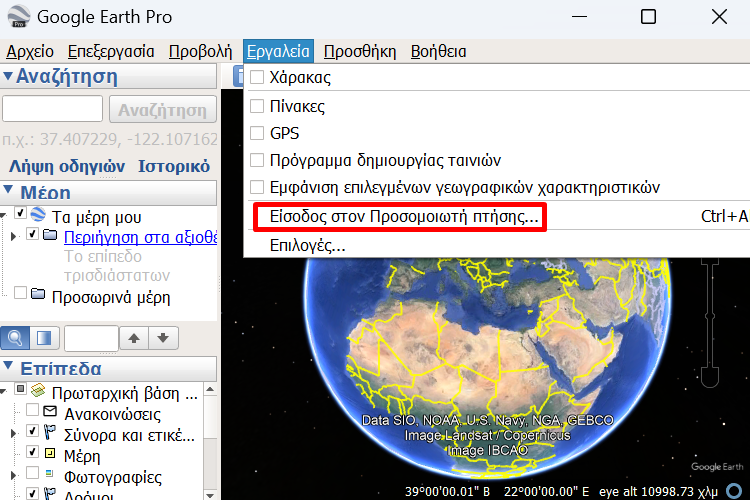Click the layers scrollbar up arrow

pyautogui.click(x=210, y=389)
